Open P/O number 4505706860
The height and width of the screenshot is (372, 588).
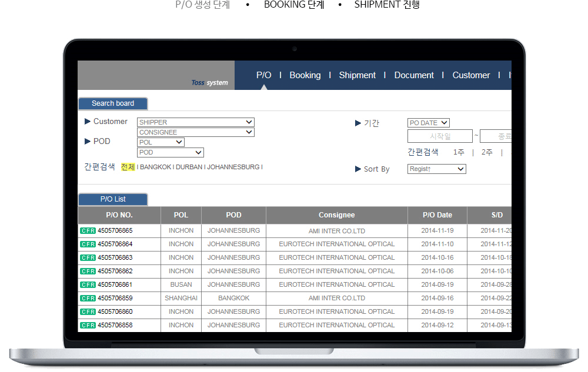(x=115, y=311)
